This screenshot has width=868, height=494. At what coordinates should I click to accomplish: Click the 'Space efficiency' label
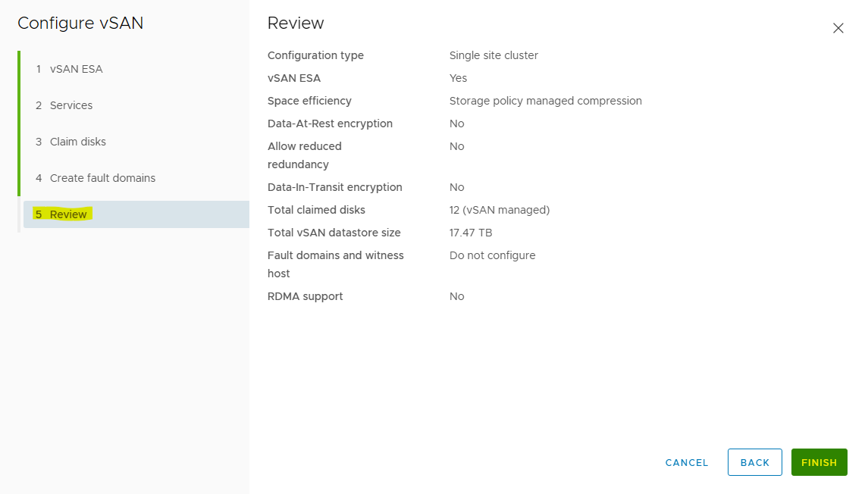(309, 101)
